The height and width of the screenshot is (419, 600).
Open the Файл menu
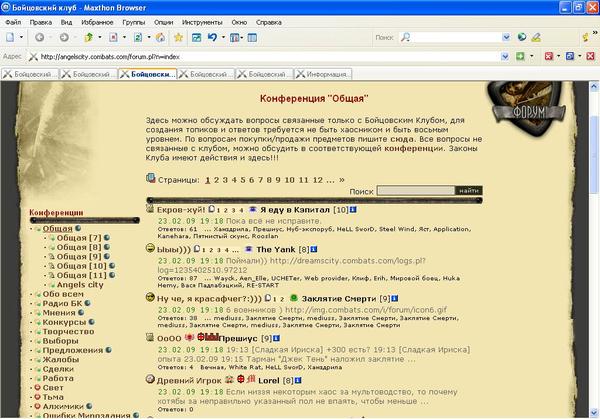point(13,22)
